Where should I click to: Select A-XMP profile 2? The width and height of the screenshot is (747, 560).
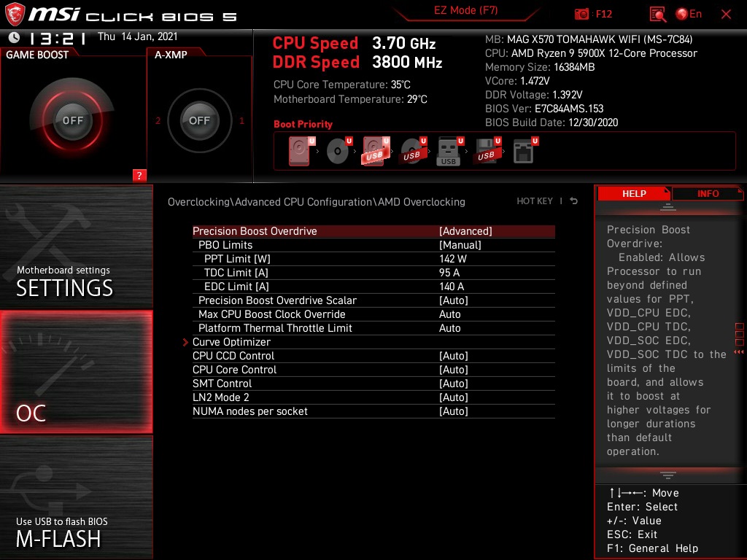pos(158,120)
